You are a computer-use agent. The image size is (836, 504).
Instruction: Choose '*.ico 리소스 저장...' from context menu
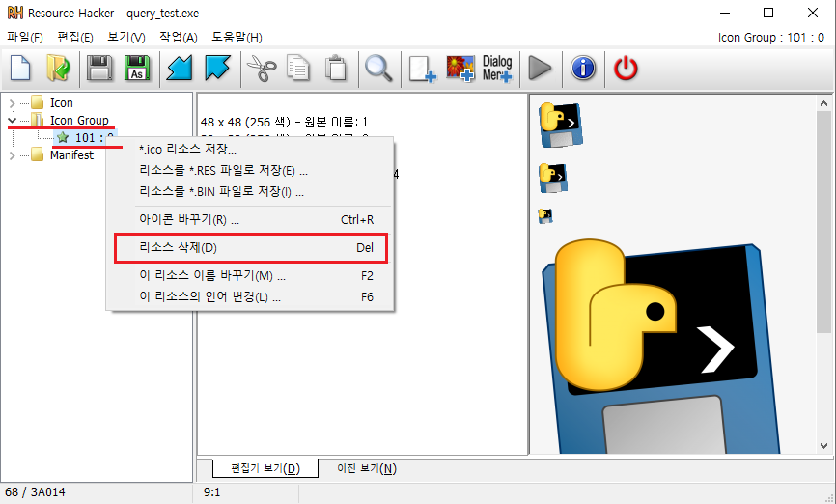(250, 150)
